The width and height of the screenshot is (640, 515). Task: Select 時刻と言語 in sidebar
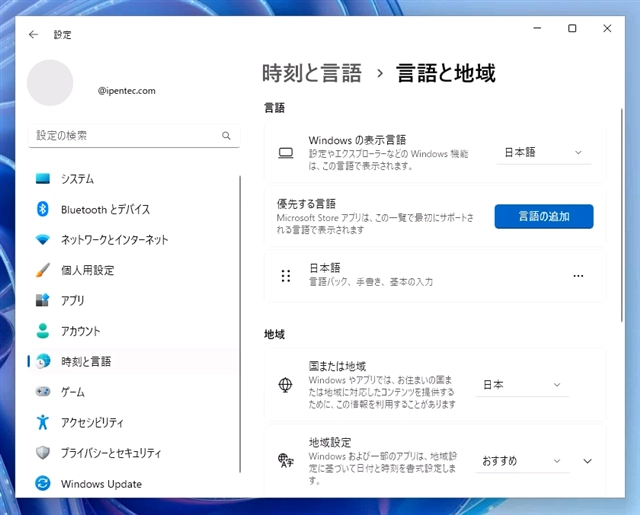tap(133, 361)
